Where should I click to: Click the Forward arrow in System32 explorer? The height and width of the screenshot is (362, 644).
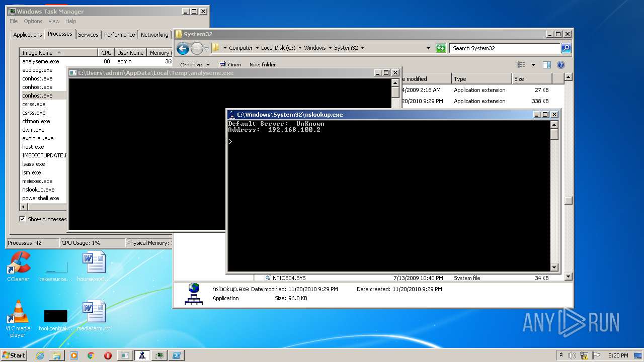(x=197, y=48)
